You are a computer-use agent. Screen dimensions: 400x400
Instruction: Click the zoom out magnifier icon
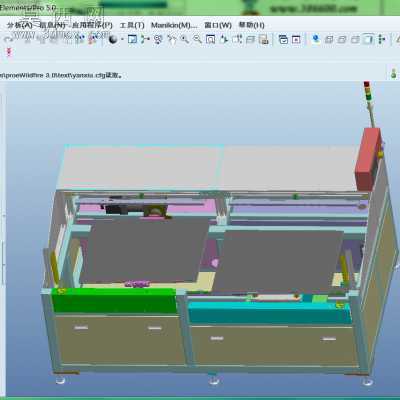[x=198, y=40]
